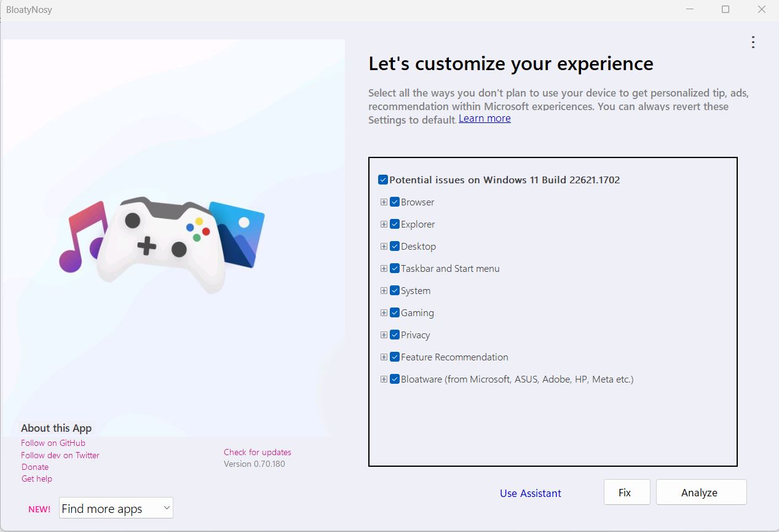Disable the Gaming checkbox

[395, 312]
